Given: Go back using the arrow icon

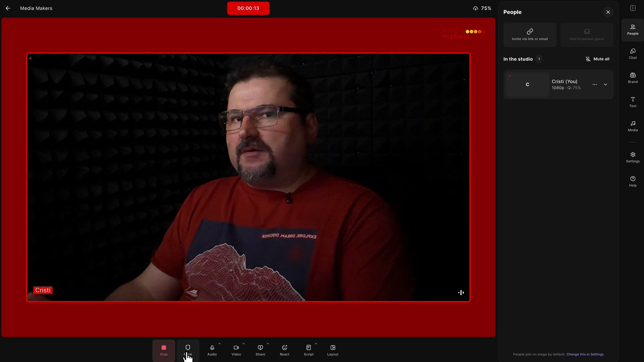Looking at the screenshot, I should (8, 8).
